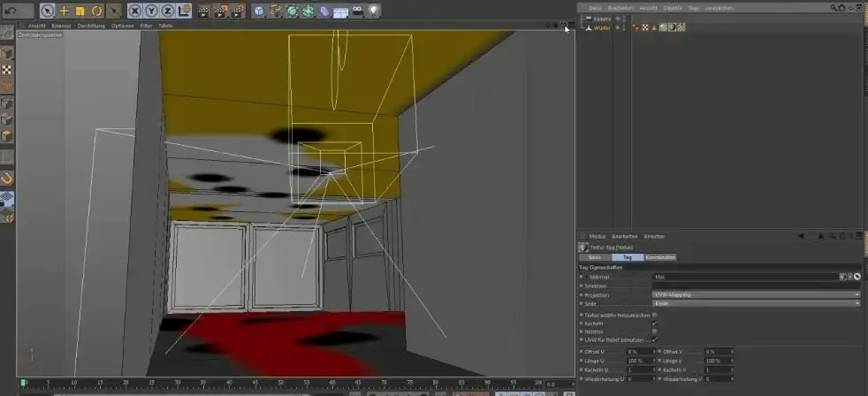Screen dimensions: 868x396
Task: Open Object Manager Datei menu
Action: click(595, 8)
